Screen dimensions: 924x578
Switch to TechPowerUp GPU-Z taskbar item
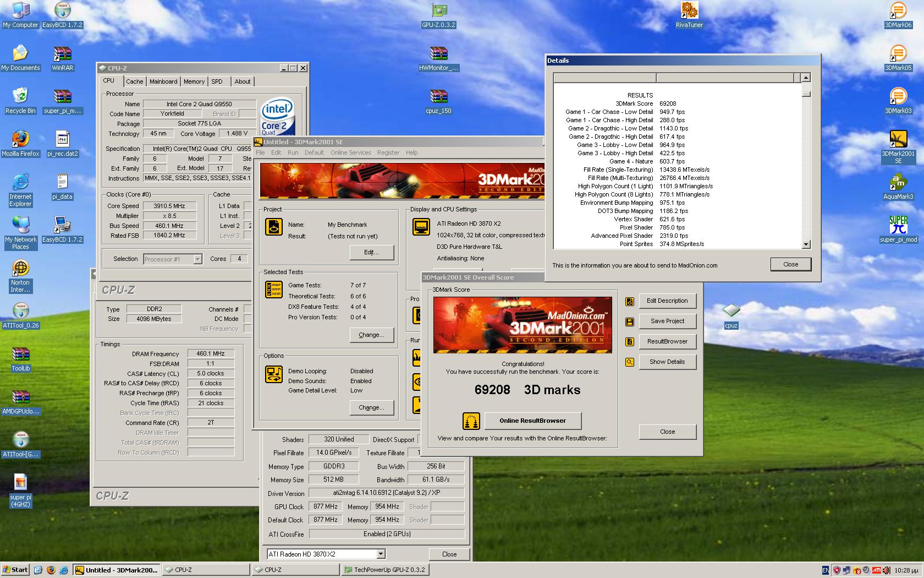tap(386, 570)
